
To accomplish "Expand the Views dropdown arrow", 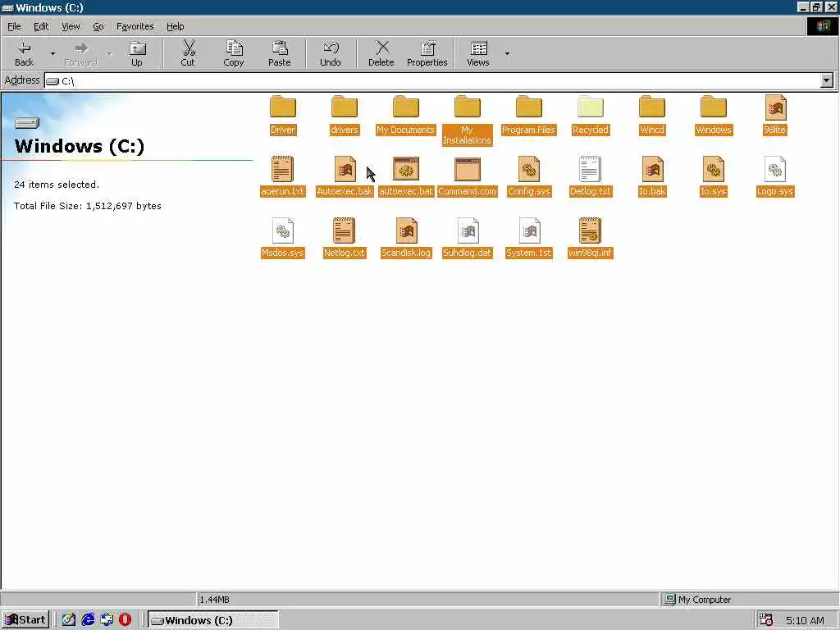I will [507, 53].
